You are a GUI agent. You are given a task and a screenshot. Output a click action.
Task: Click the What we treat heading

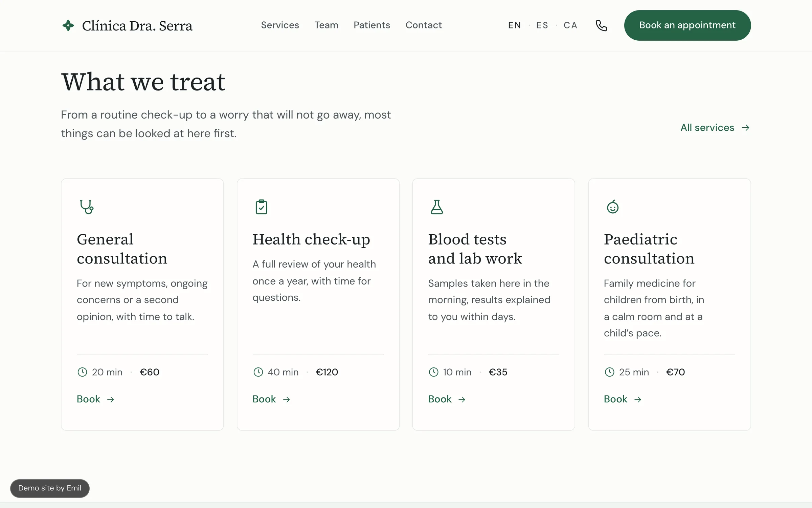coord(143,82)
